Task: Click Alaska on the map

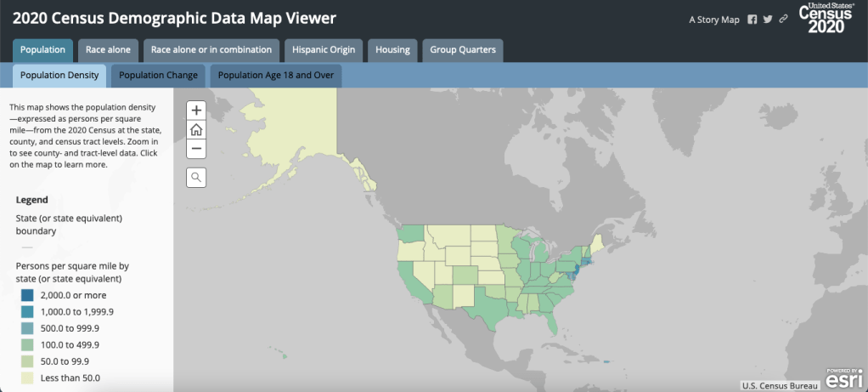Action: (x=289, y=128)
